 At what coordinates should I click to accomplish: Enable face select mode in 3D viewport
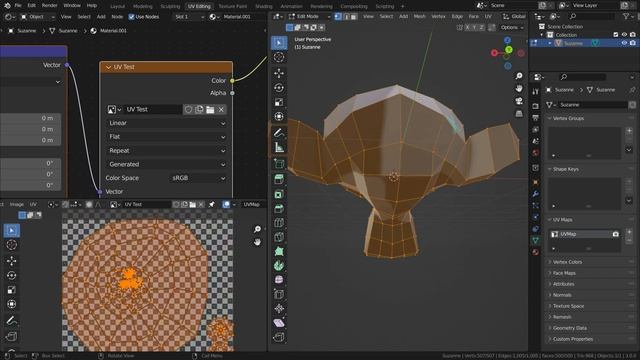coord(353,16)
